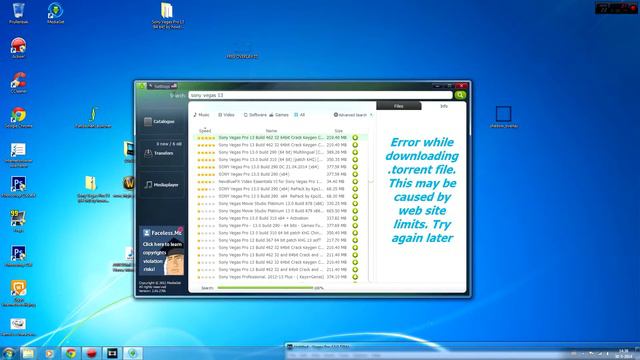Download the Sony Vegas Pro 12 Build 367 result
The image size is (640, 360).
355,240
